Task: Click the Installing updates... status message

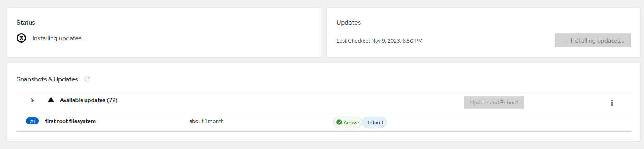Action: click(x=59, y=38)
